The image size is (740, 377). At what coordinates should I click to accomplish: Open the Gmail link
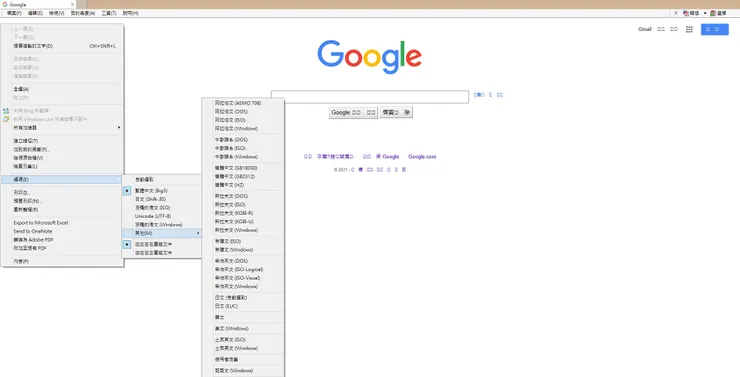645,29
